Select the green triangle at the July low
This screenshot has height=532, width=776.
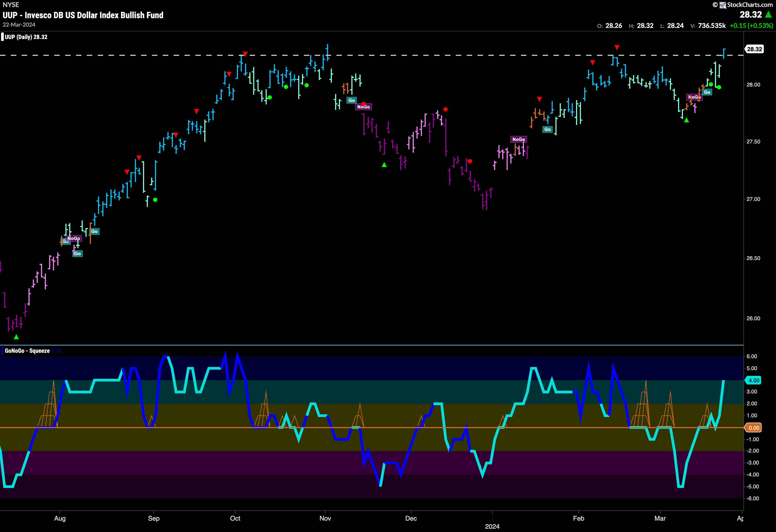pos(16,337)
